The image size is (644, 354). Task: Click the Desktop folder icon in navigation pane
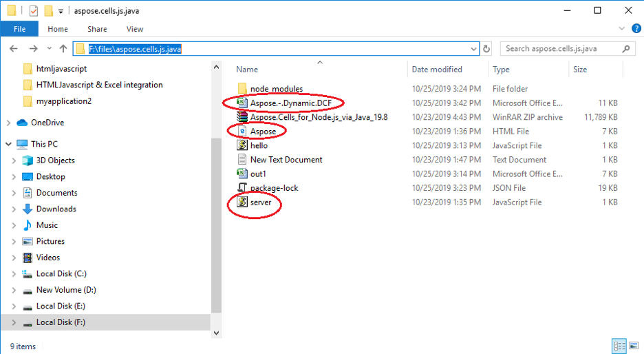point(28,176)
